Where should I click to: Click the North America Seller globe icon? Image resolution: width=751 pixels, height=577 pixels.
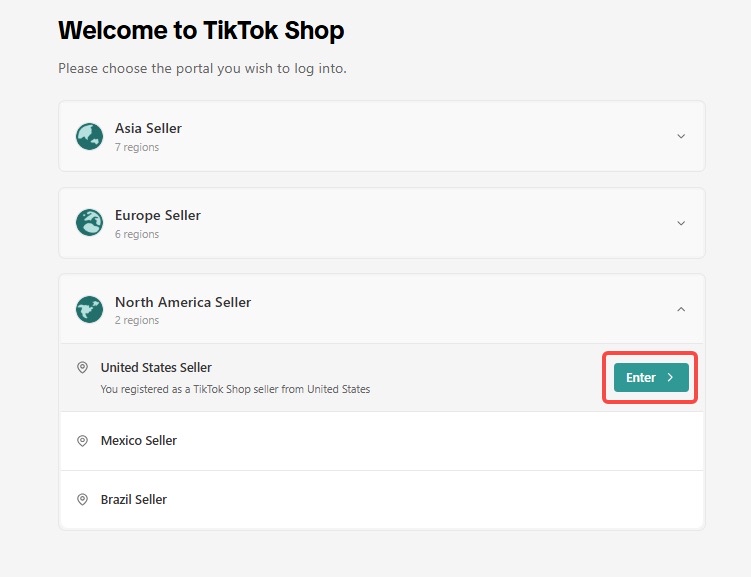90,309
